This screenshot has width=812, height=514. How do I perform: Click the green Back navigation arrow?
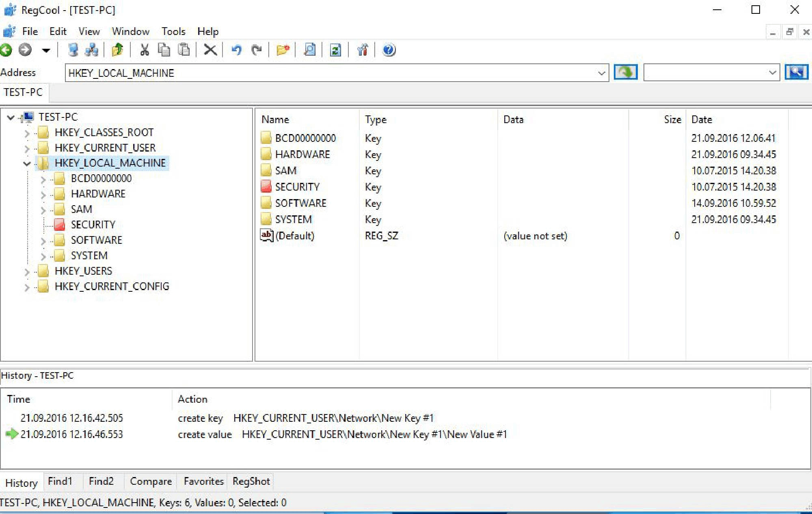[x=6, y=50]
